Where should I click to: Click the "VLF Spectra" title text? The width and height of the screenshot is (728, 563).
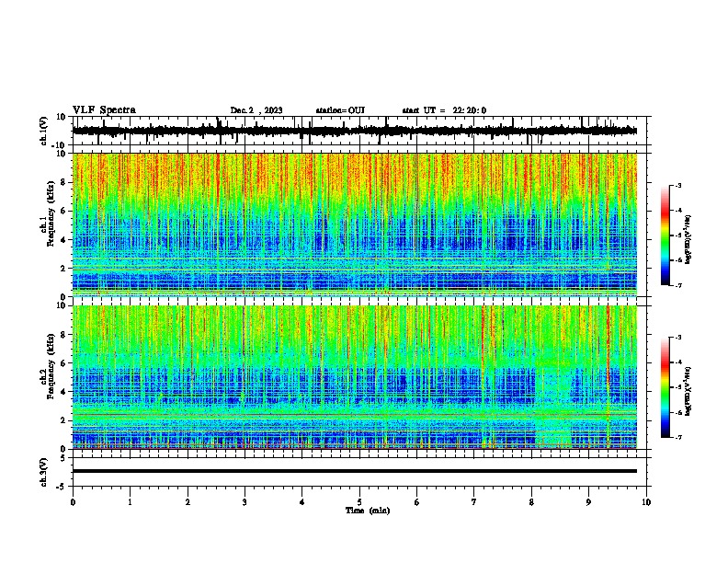click(x=104, y=110)
